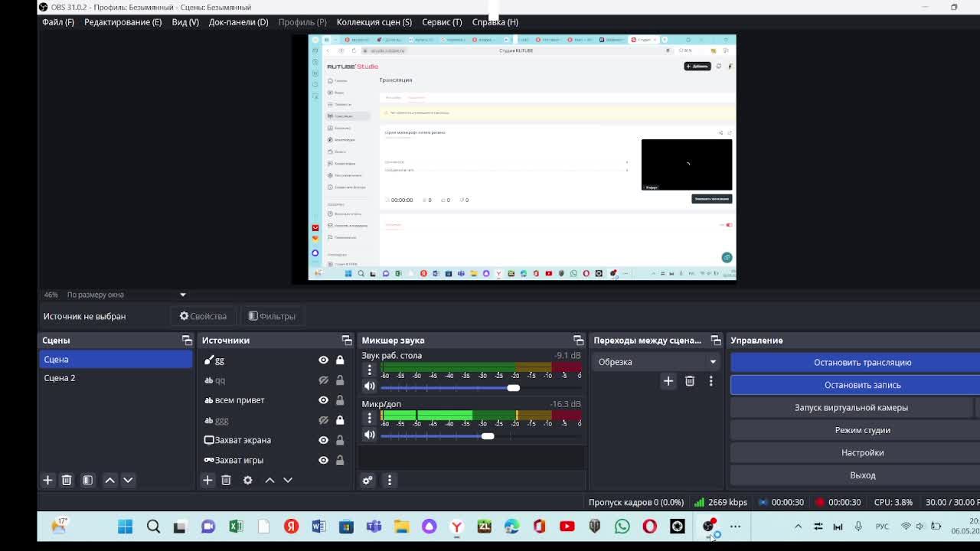Lock the Захват экрана source
The height and width of the screenshot is (551, 980).
340,440
